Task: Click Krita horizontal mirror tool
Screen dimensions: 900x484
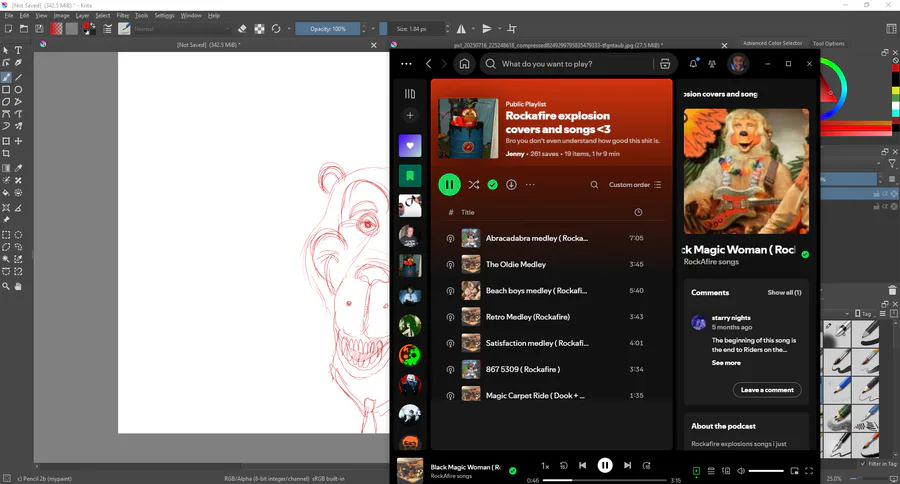Action: click(461, 29)
